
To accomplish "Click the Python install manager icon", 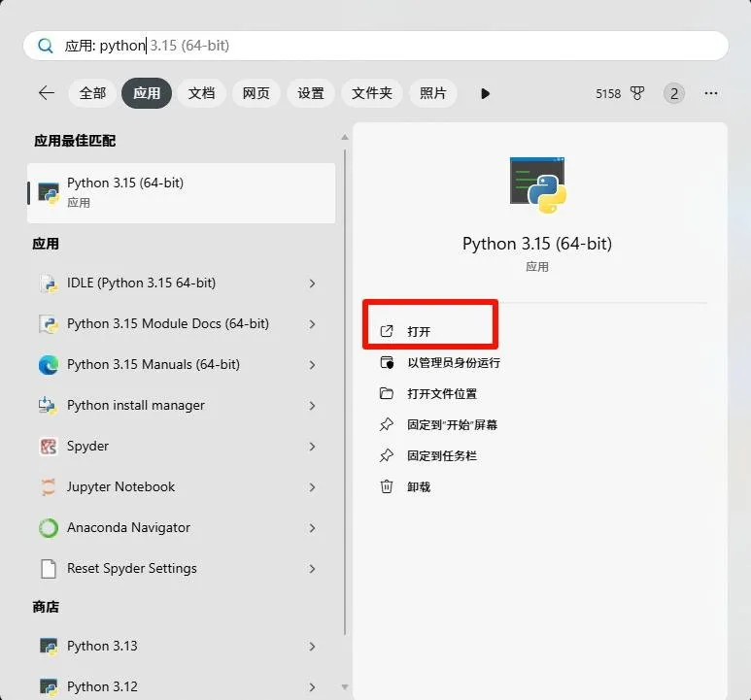I will pyautogui.click(x=48, y=406).
